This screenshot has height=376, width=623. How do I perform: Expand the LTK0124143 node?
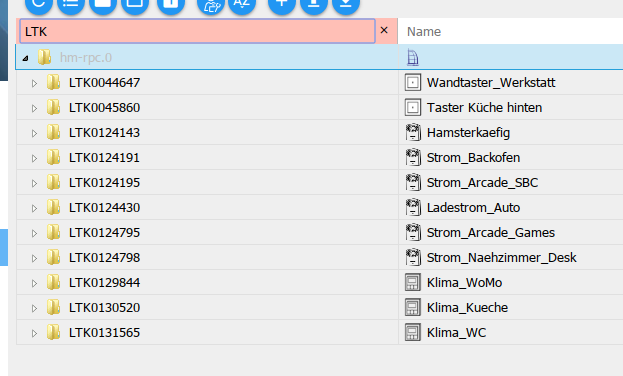34,133
